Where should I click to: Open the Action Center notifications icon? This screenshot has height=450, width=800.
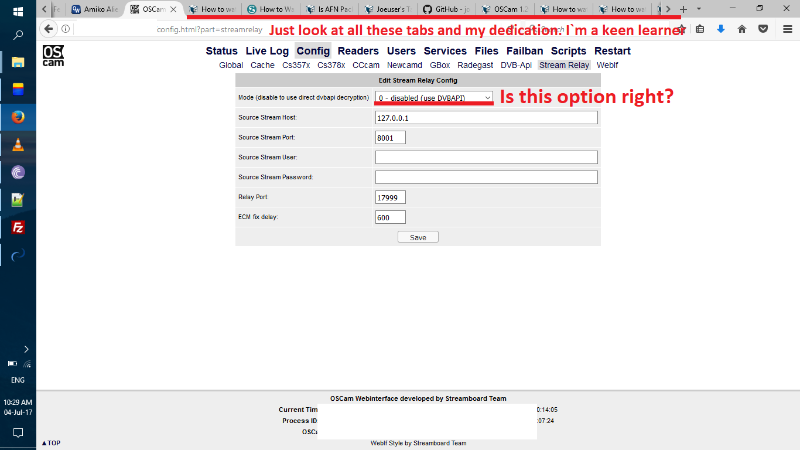[18, 433]
